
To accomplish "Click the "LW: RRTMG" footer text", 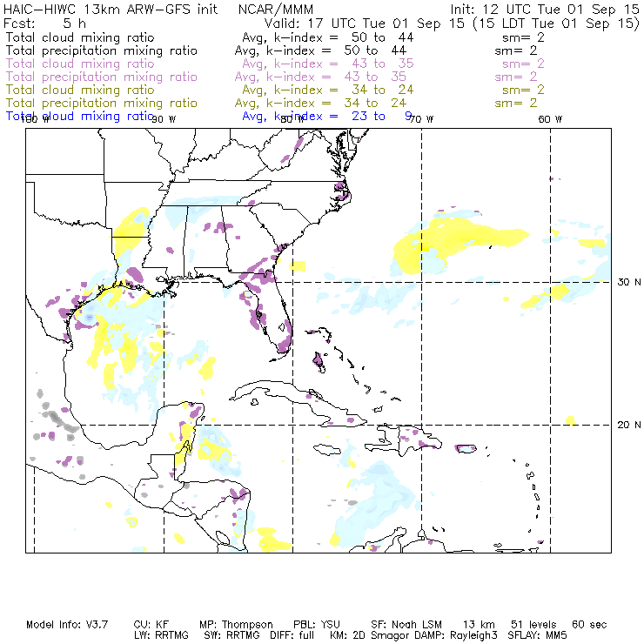I will click(161, 635).
